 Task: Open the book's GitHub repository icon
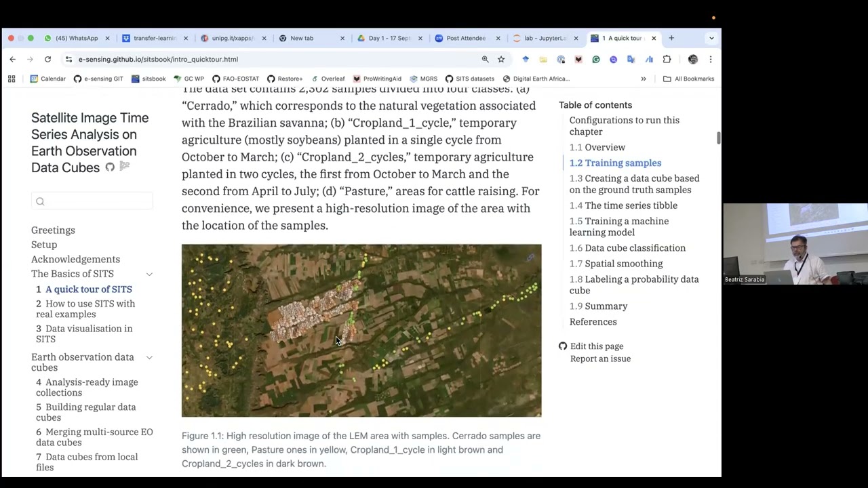(x=110, y=167)
